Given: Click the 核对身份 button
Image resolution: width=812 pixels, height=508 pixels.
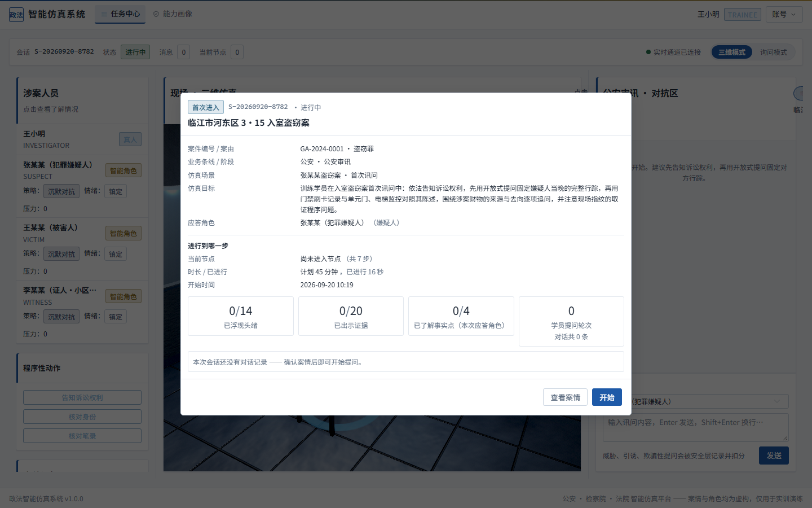Looking at the screenshot, I should pos(82,417).
